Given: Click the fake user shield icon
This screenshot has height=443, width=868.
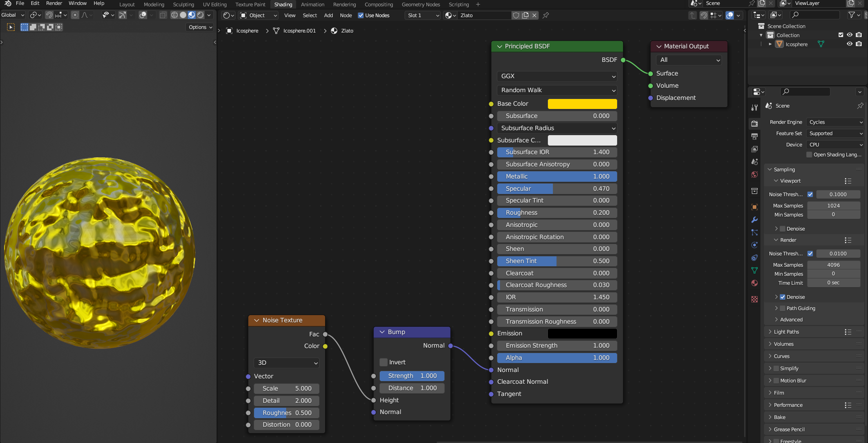Looking at the screenshot, I should [x=516, y=15].
